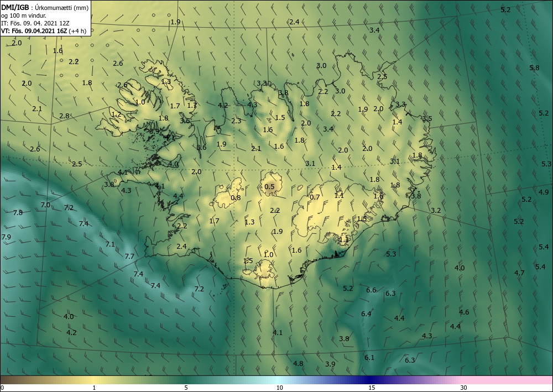
Task: Click the map value '0.8'
Action: click(236, 198)
